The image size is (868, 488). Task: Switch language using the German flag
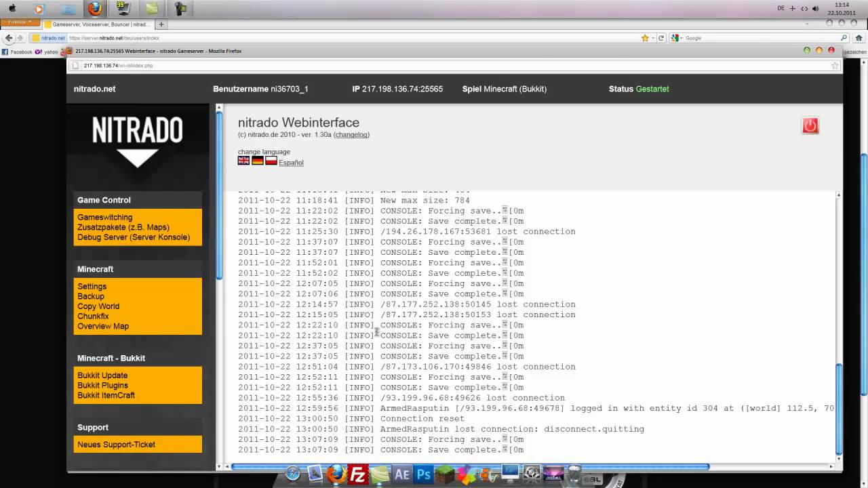[257, 161]
